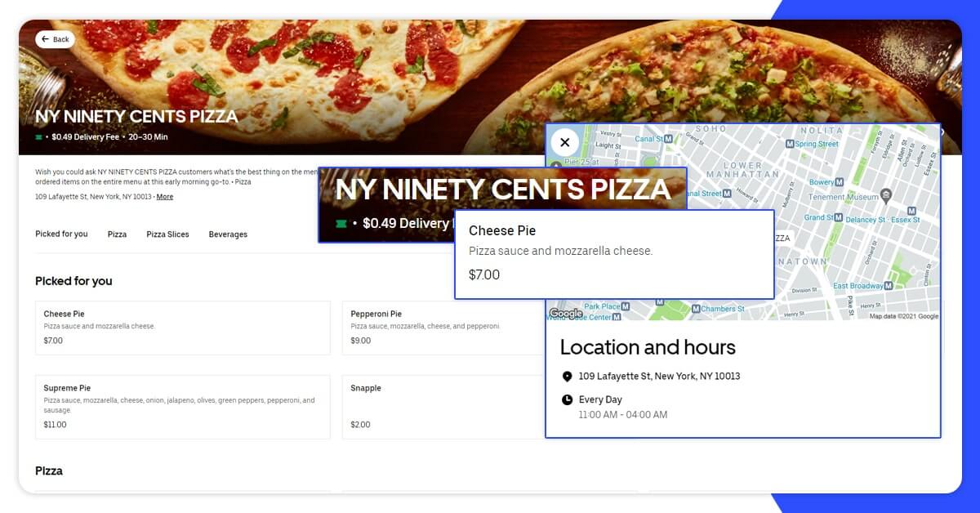Click the East Broadway station marker
Viewport: 980px width, 513px height.
888,286
